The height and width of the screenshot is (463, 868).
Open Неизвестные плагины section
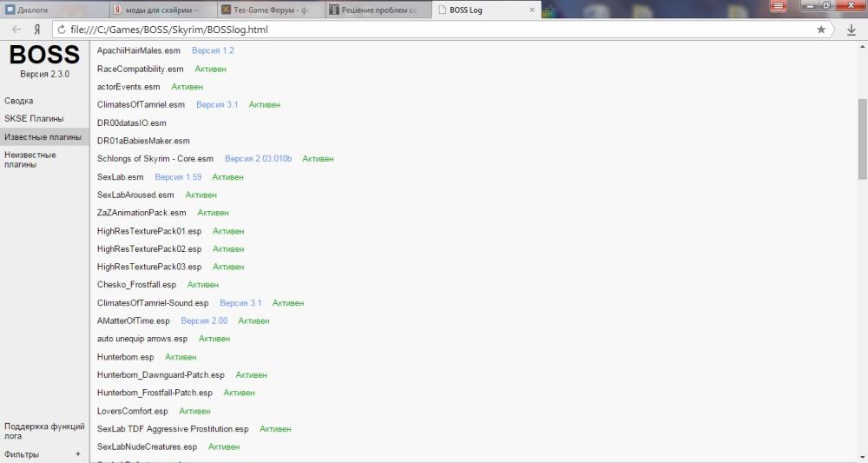(x=30, y=160)
